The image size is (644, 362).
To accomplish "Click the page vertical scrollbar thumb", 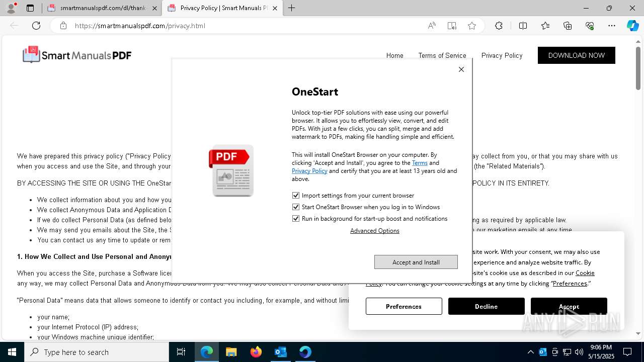I will point(638,68).
